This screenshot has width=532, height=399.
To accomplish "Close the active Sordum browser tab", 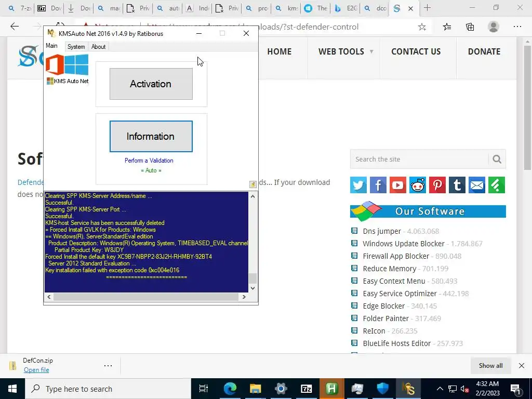I will tap(410, 8).
